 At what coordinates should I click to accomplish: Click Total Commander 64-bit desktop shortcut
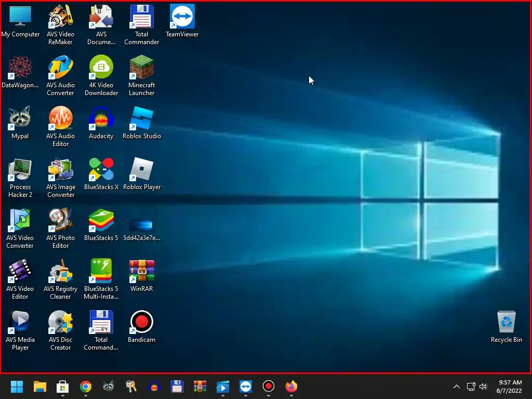point(101,330)
